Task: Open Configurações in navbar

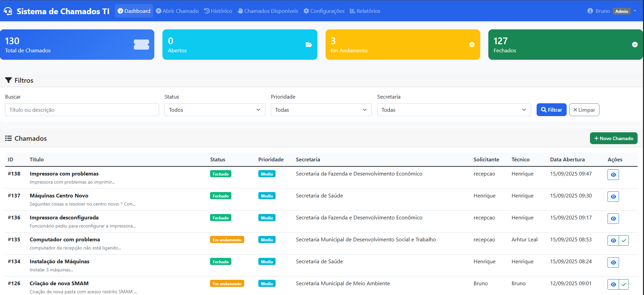Action: tap(324, 11)
